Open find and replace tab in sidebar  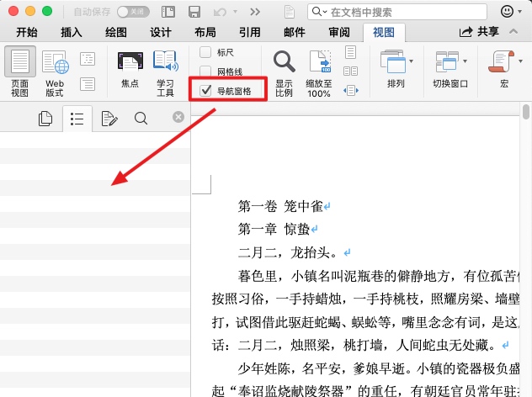tap(141, 119)
